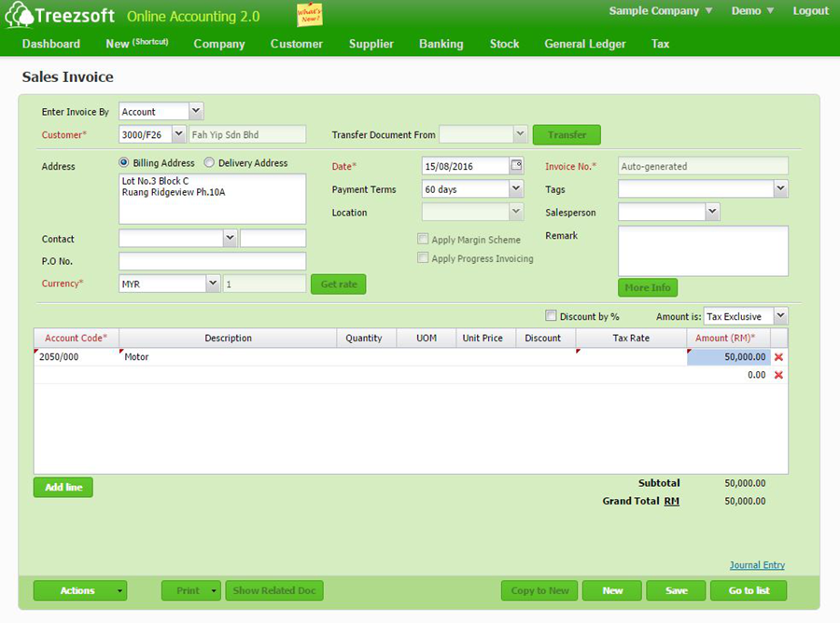Click the New button in footer
840x623 pixels.
(x=611, y=590)
